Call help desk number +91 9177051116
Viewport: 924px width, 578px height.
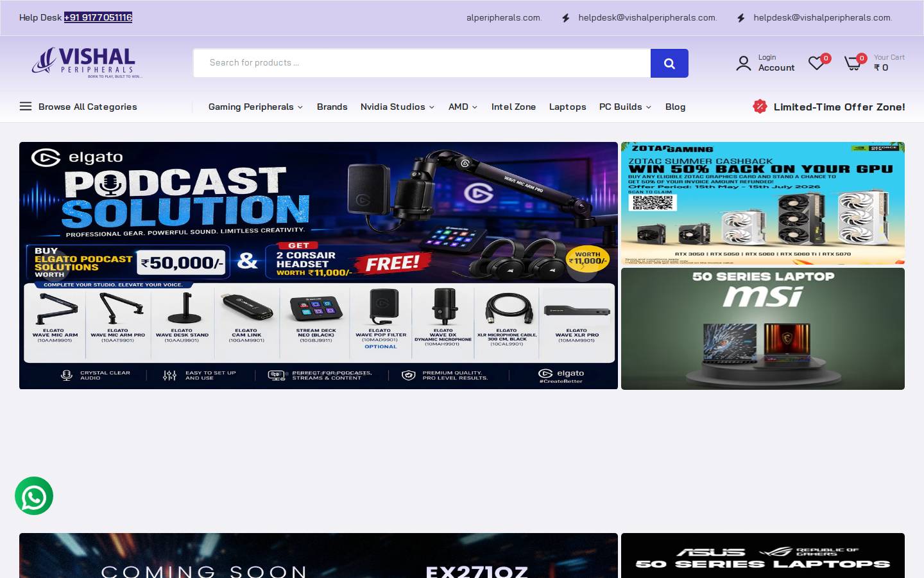pos(98,17)
